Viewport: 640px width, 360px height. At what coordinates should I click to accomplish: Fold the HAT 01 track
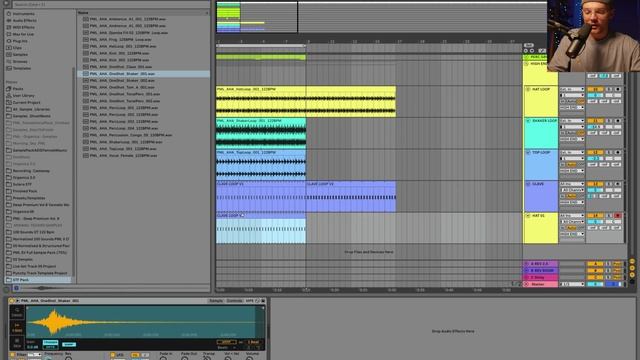coord(528,216)
